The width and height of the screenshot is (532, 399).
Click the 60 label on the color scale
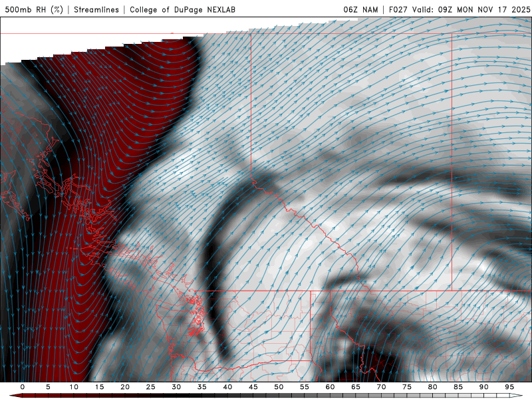(330, 387)
